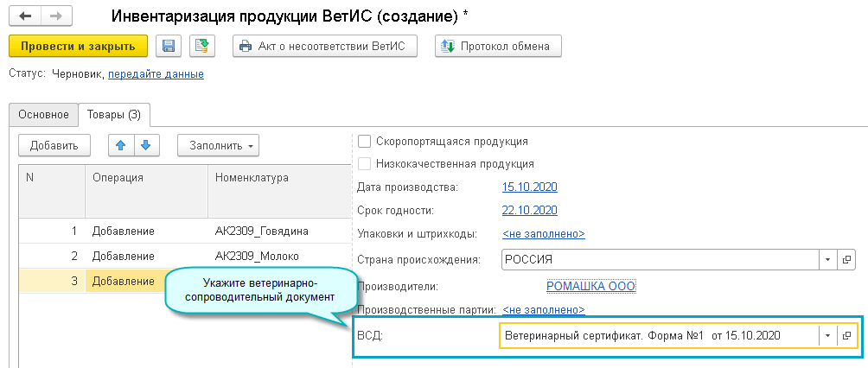
Task: Expand the ВСД dropdown list arrow
Action: tap(827, 335)
